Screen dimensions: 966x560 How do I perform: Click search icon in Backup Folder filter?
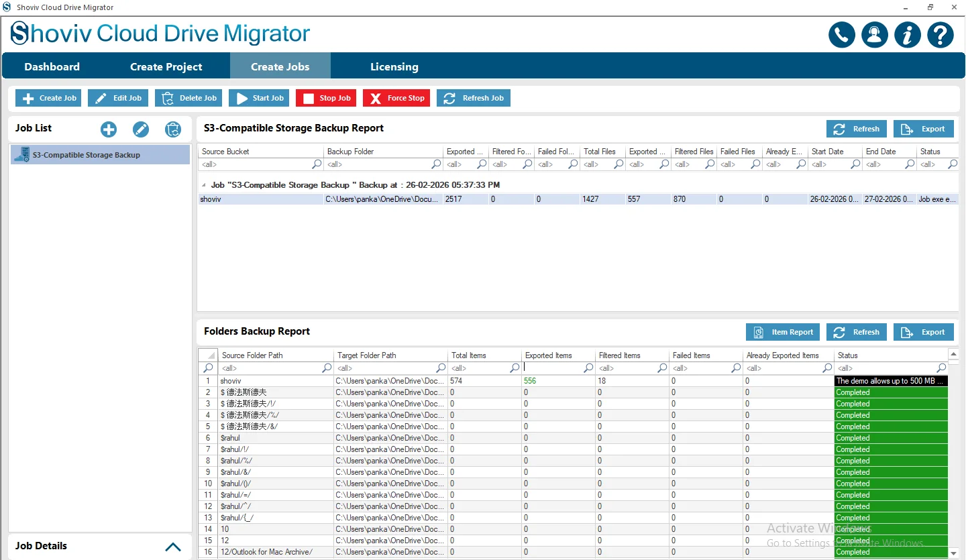coord(436,164)
